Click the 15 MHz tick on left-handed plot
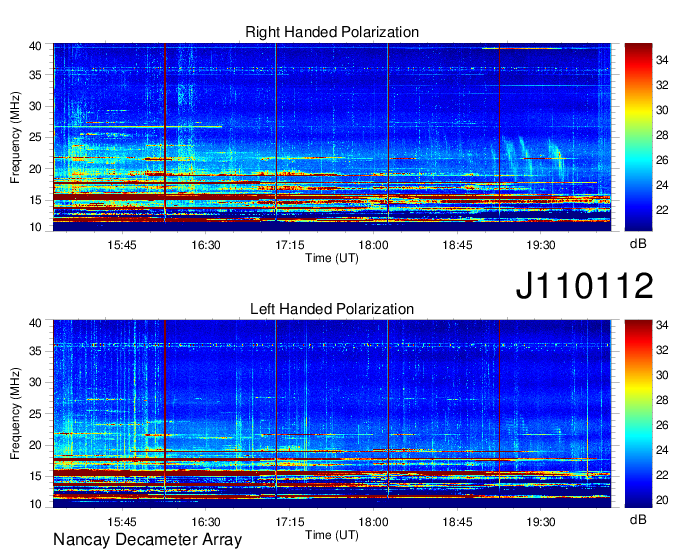Screen dimensions: 680x552 click(x=35, y=477)
